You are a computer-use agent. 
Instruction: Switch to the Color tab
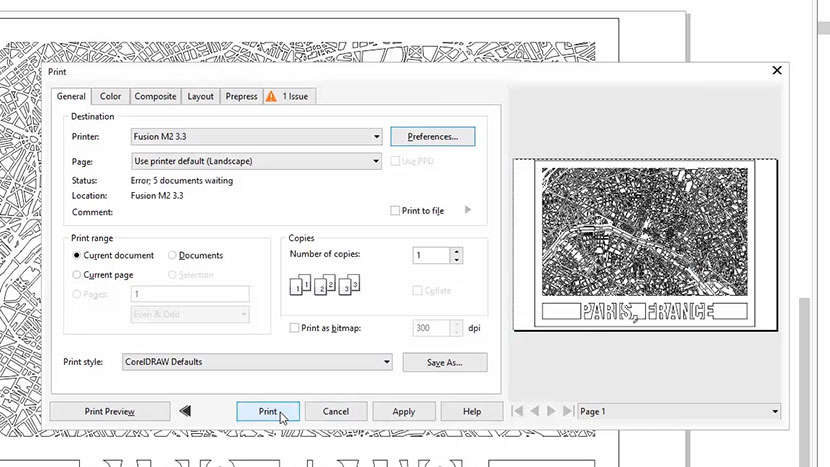tap(110, 96)
